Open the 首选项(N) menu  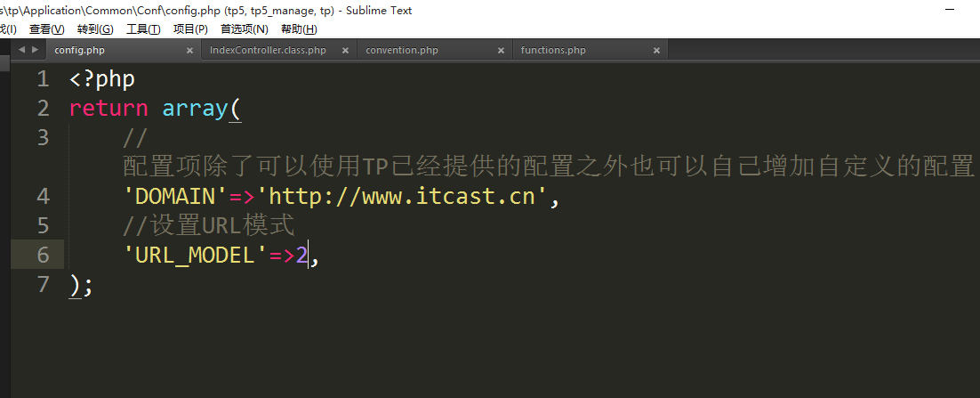pyautogui.click(x=244, y=29)
